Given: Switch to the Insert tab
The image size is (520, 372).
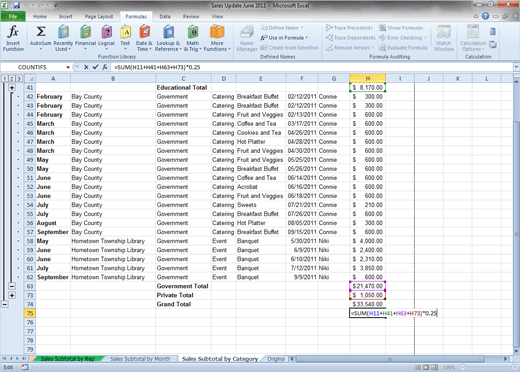Looking at the screenshot, I should tap(65, 16).
